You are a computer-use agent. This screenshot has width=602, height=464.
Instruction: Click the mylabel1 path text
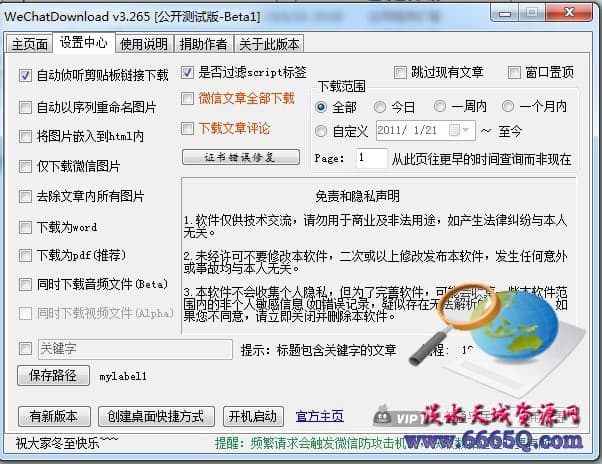pos(123,376)
